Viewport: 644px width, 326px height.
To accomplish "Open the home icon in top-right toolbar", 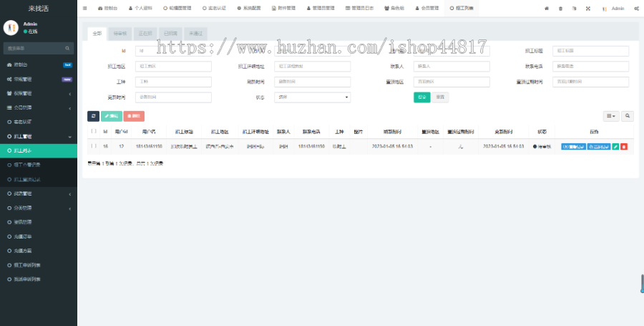I will [547, 9].
